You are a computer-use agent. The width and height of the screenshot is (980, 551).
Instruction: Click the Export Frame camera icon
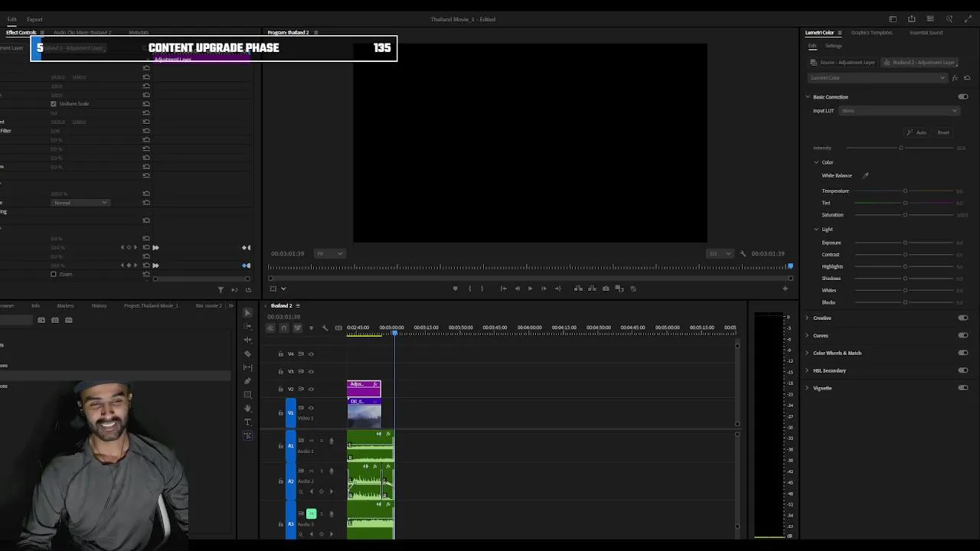coord(606,289)
